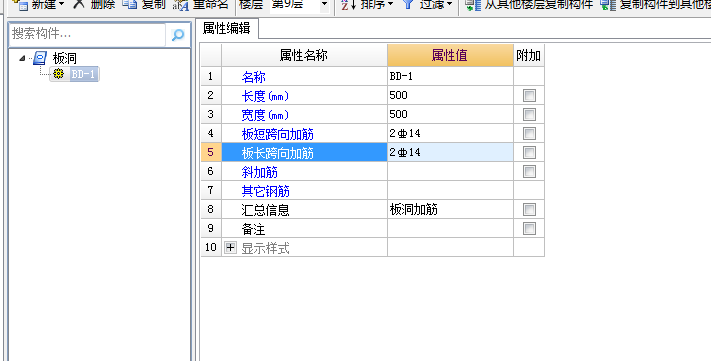The height and width of the screenshot is (361, 711).
Task: Open the 排序 dropdown arrow
Action: click(390, 5)
